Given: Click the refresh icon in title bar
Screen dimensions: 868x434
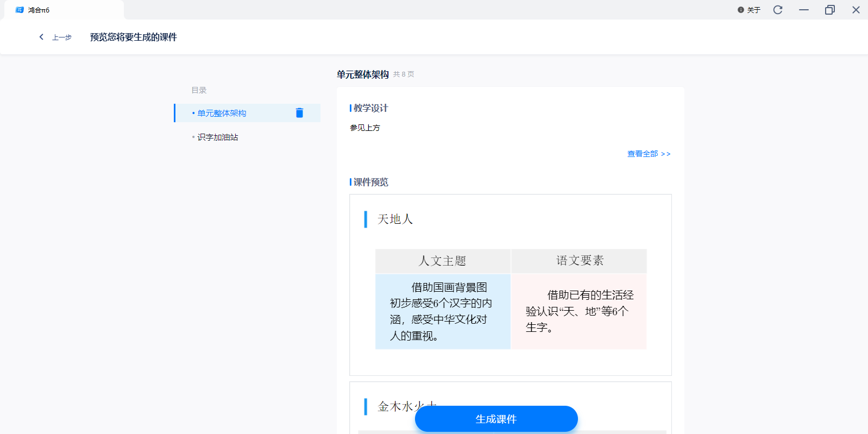Looking at the screenshot, I should coord(778,10).
